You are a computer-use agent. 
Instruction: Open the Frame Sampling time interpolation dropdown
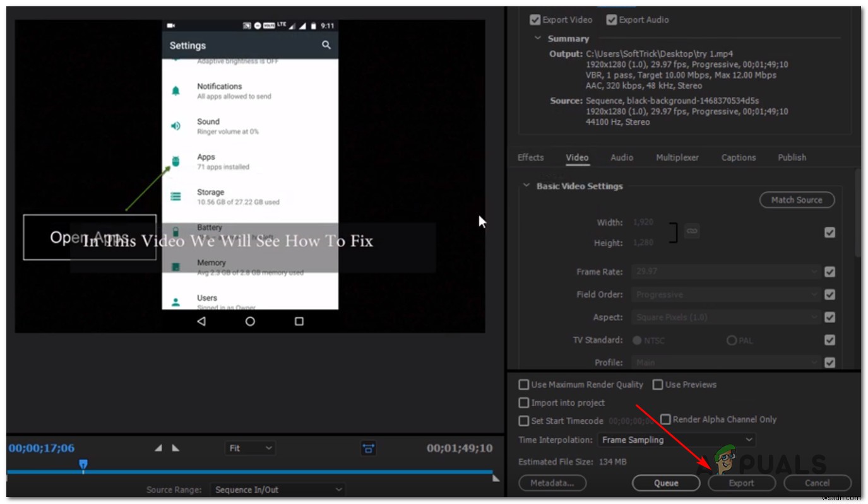coord(676,440)
